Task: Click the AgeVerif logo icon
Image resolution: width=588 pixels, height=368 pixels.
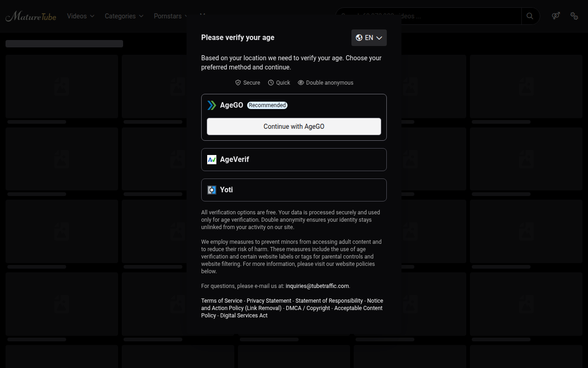Action: click(212, 160)
